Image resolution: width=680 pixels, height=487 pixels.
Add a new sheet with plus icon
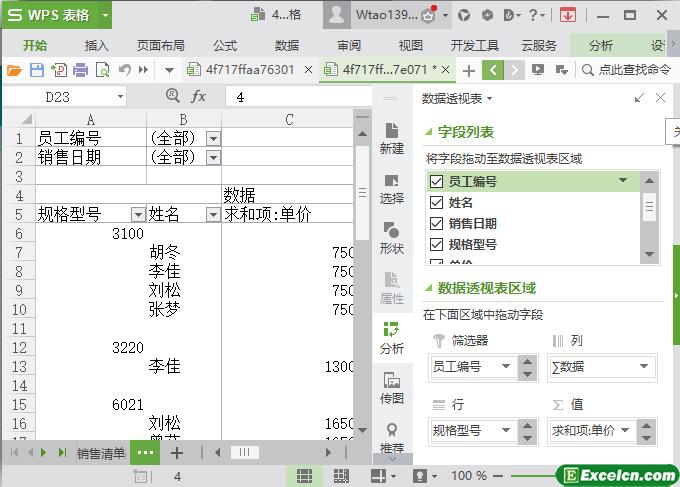(177, 452)
